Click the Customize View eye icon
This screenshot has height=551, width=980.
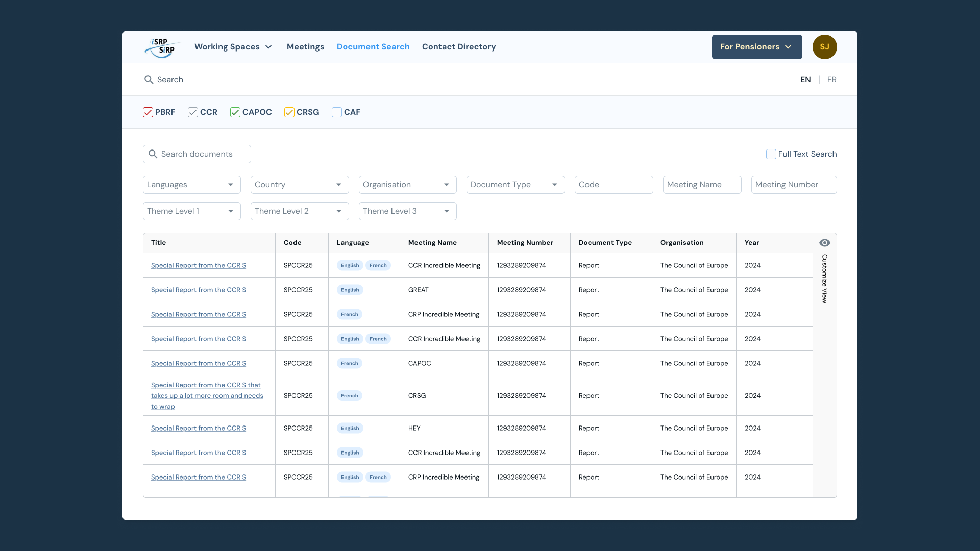[x=824, y=243]
